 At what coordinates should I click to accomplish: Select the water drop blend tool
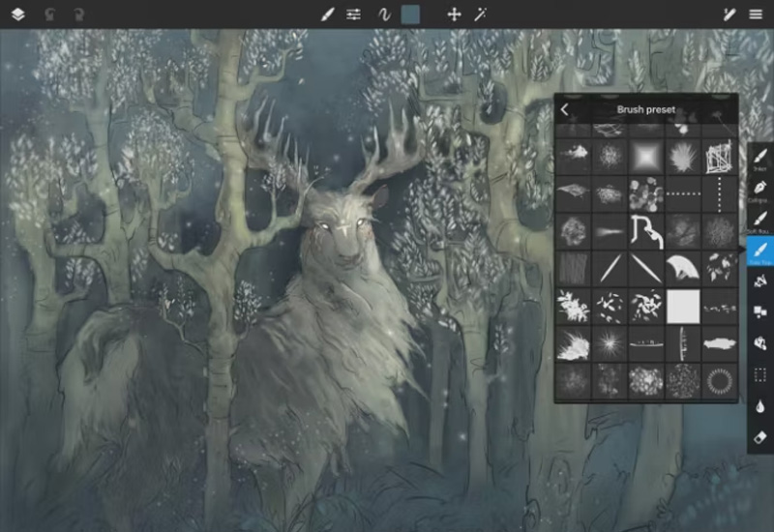click(x=760, y=406)
